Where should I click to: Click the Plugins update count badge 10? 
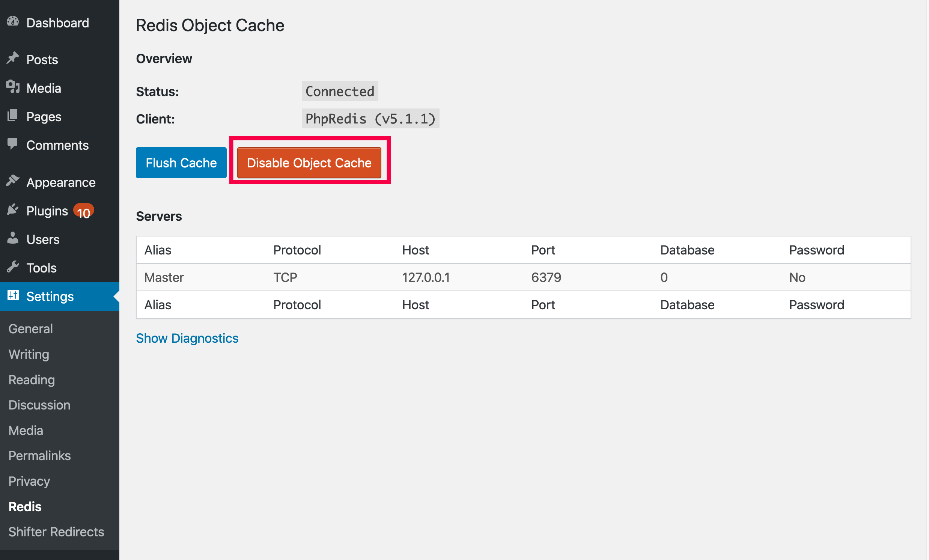[83, 212]
